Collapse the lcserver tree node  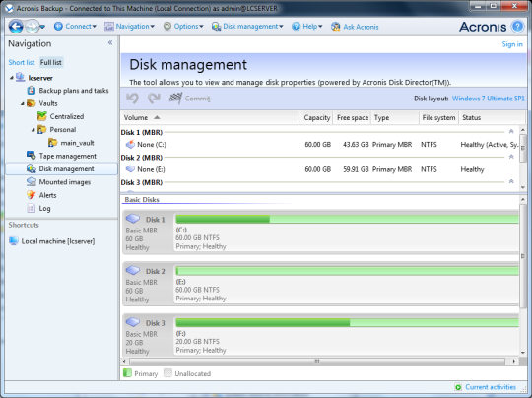[11, 78]
